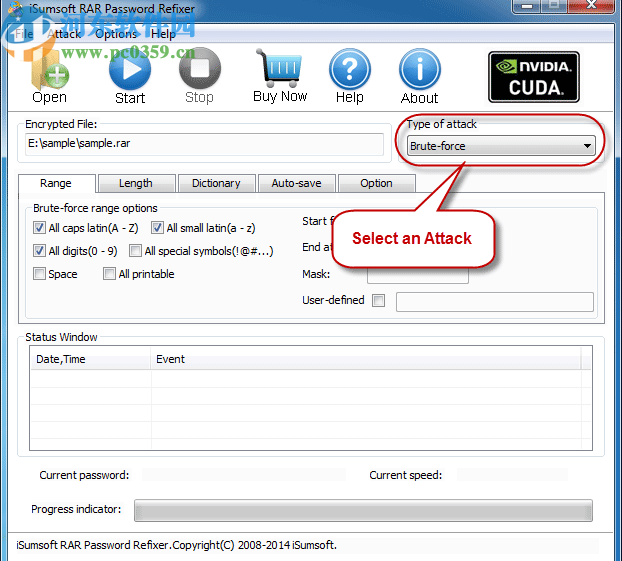Uncheck All small latin(a - z)
Screen dimensions: 622x561
(x=157, y=228)
